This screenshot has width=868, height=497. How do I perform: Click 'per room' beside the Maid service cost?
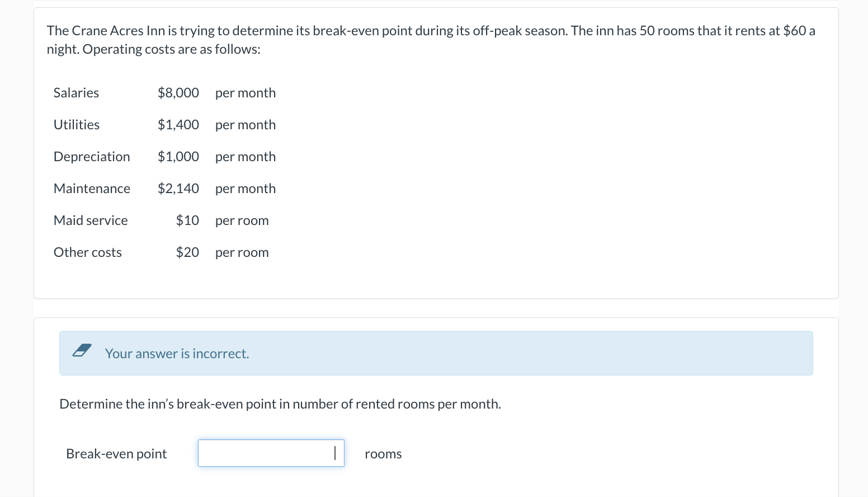tap(242, 221)
